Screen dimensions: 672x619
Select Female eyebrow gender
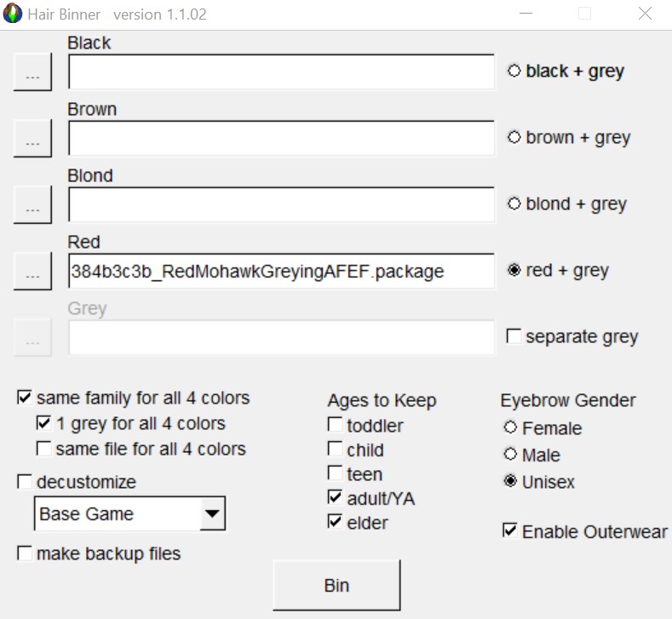tap(510, 428)
